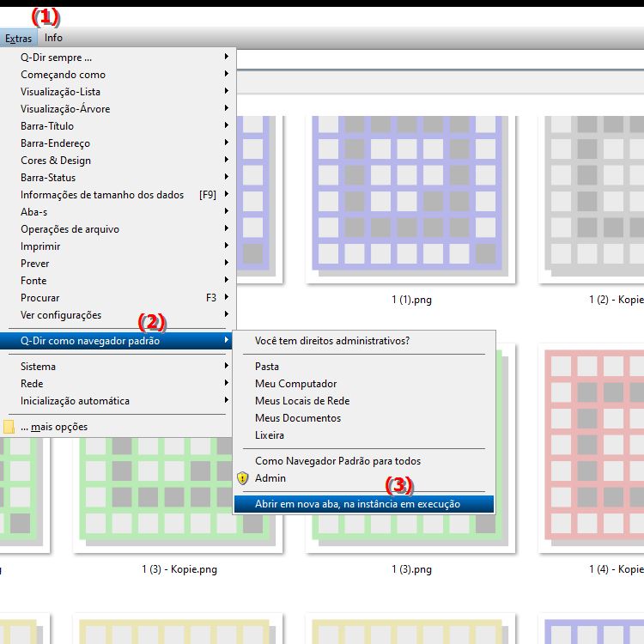644x644 pixels.
Task: Choose Lixeira in the submenu
Action: point(364,435)
